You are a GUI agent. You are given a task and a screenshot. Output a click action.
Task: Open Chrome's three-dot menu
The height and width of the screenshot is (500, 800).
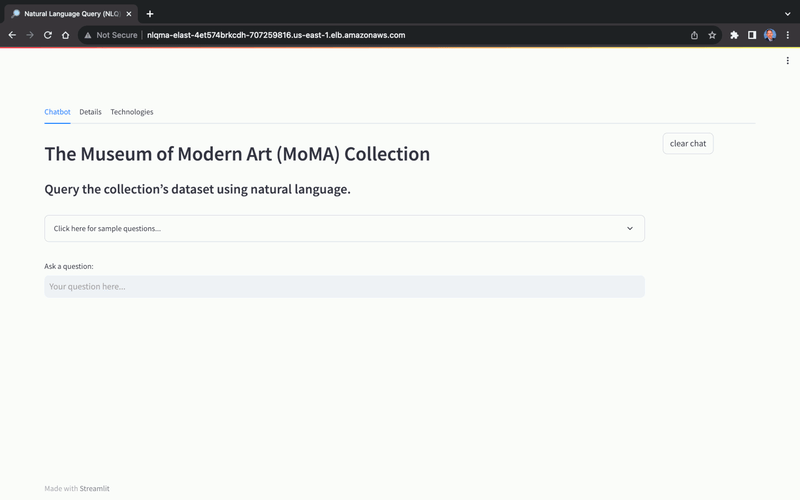pos(788,35)
